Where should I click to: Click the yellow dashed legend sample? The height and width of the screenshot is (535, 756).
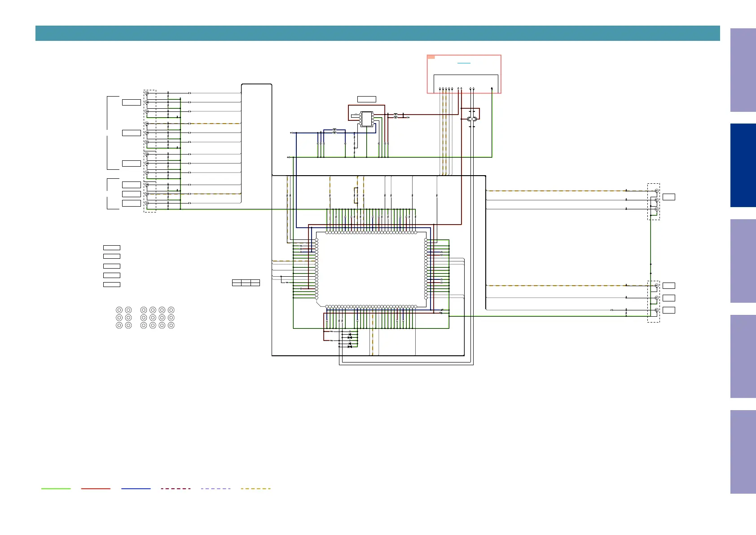255,488
